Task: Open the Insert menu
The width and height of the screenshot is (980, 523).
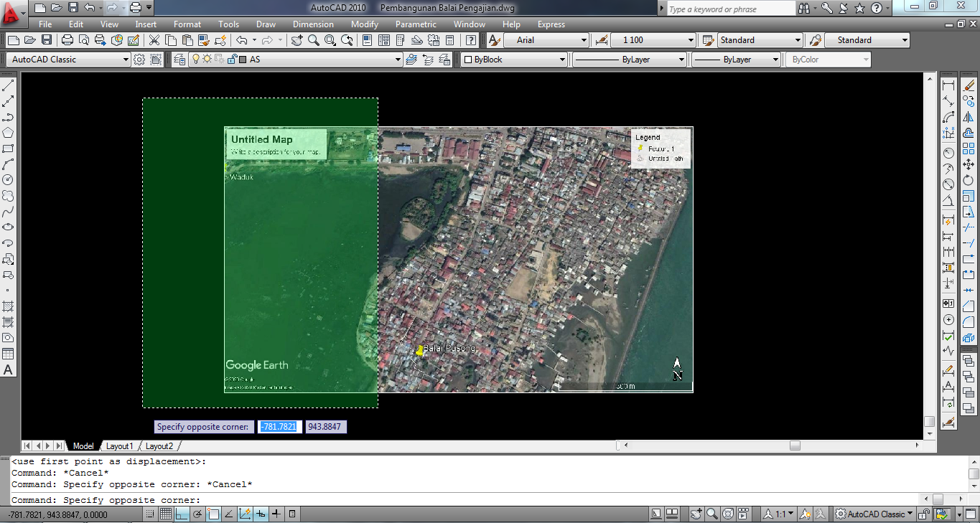Action: 146,24
